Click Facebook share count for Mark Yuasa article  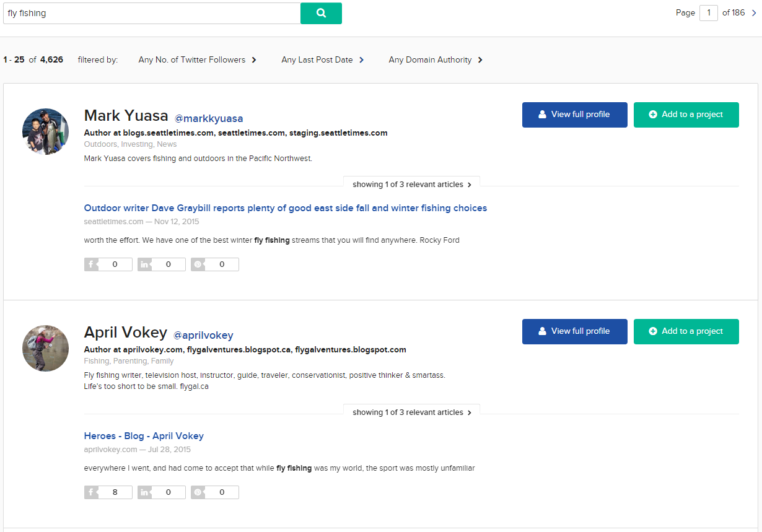pyautogui.click(x=108, y=264)
